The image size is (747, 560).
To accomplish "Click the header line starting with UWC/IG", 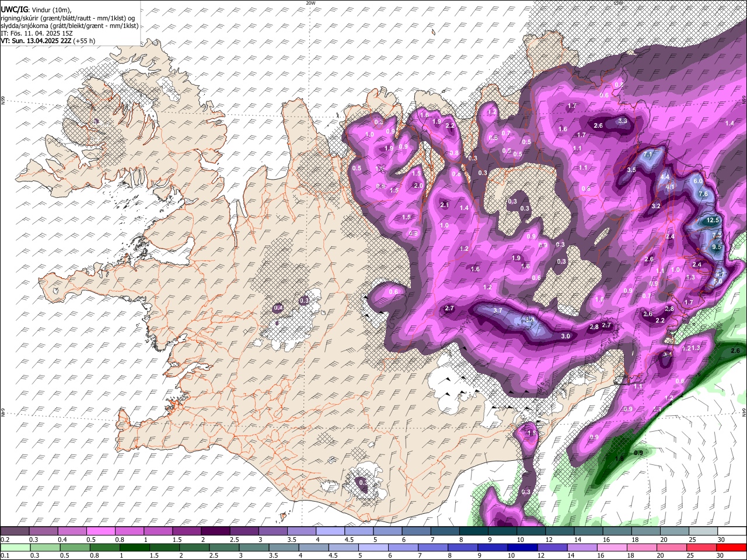I will coord(36,10).
